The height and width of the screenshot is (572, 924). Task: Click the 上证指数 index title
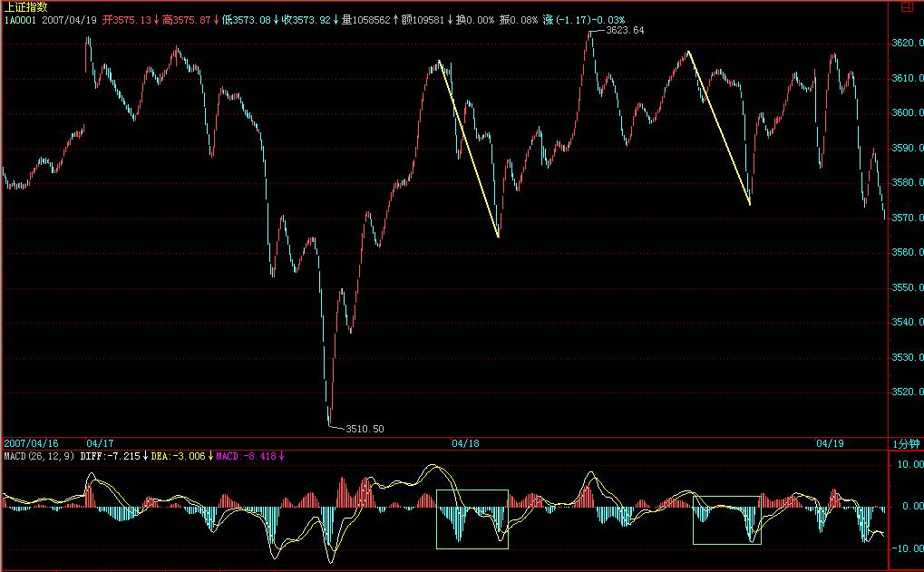click(x=25, y=6)
